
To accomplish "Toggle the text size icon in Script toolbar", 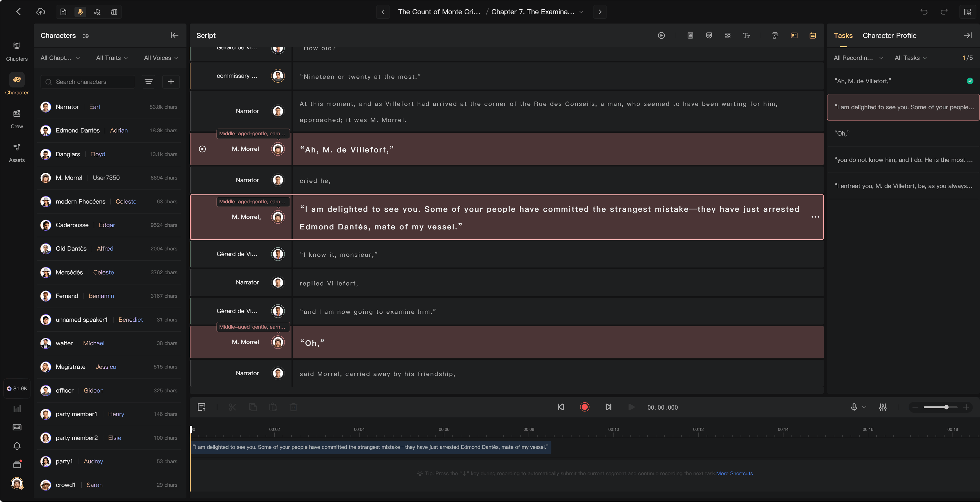I will coord(746,35).
